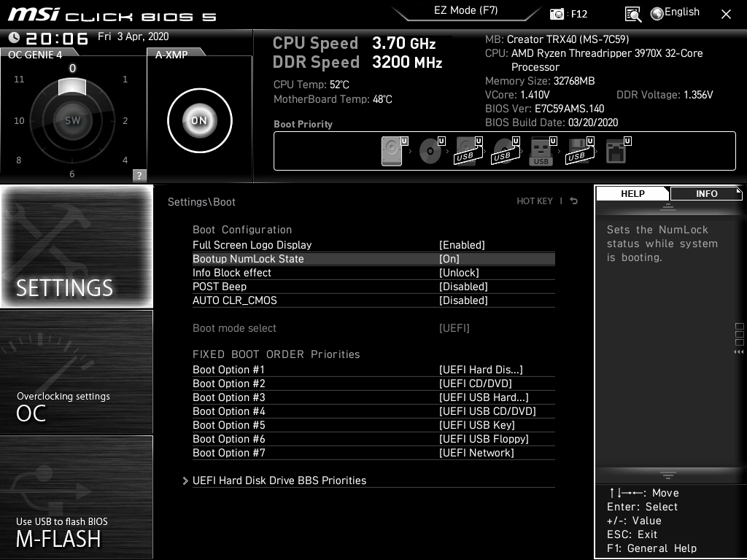The image size is (747, 560).
Task: Change Bootup NumLock State [On] value
Action: (449, 259)
